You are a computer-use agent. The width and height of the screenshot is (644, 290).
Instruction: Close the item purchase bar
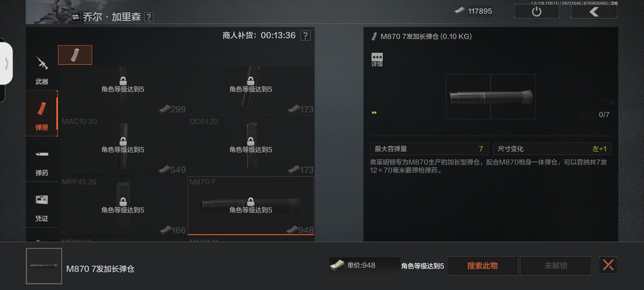point(608,265)
